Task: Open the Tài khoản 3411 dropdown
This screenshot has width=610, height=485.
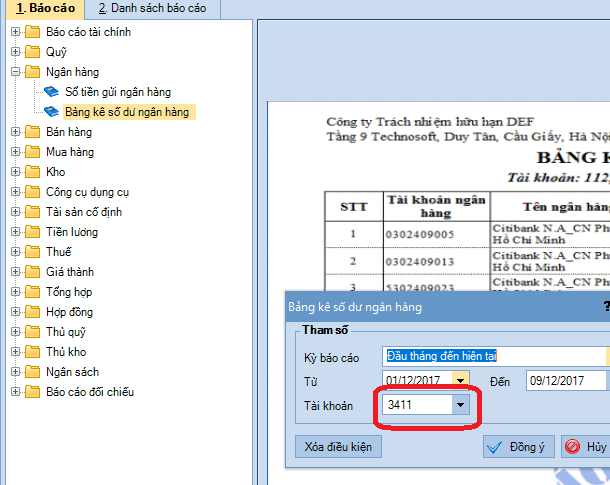Action: pos(460,405)
